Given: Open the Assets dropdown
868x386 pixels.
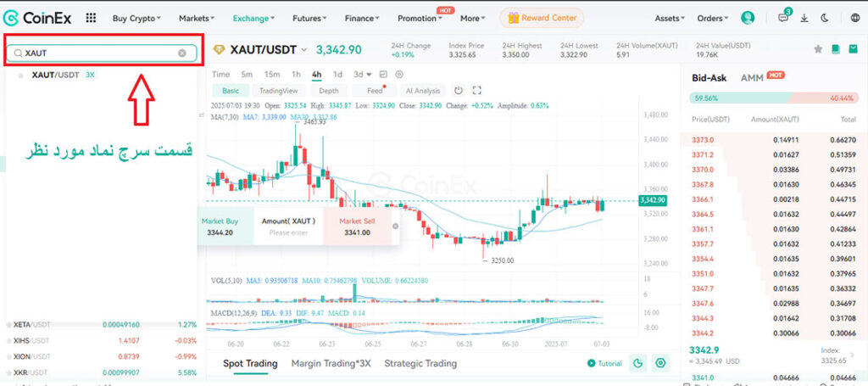Looking at the screenshot, I should click(670, 19).
